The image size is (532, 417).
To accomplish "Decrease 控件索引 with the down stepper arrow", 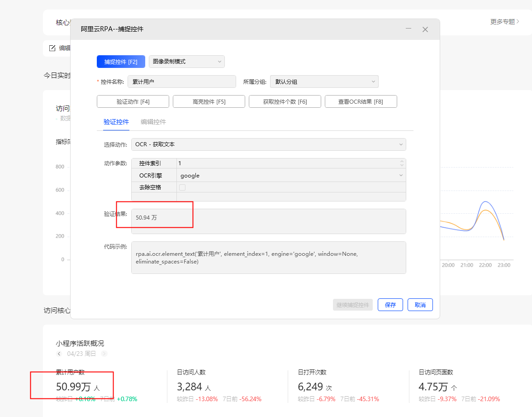I will (402, 165).
